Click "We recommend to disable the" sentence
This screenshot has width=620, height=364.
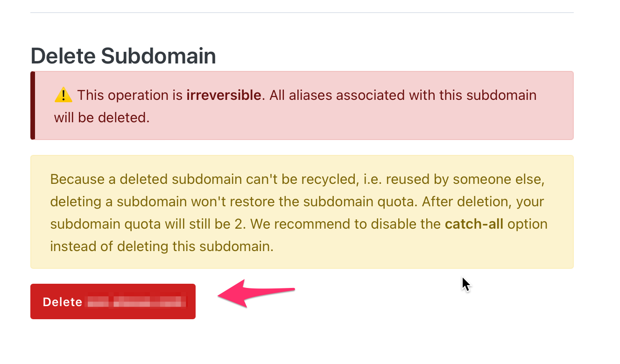click(x=346, y=224)
